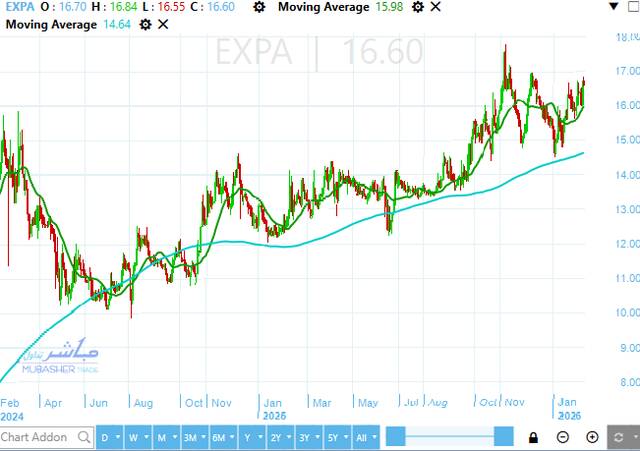The width and height of the screenshot is (640, 451).
Task: Click the left handle of range slider
Action: [x=395, y=437]
